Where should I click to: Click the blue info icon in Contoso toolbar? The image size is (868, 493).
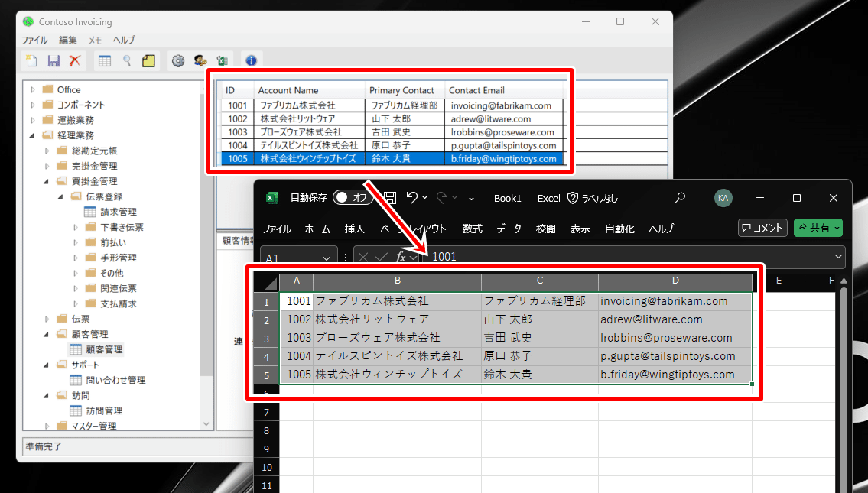coord(252,61)
